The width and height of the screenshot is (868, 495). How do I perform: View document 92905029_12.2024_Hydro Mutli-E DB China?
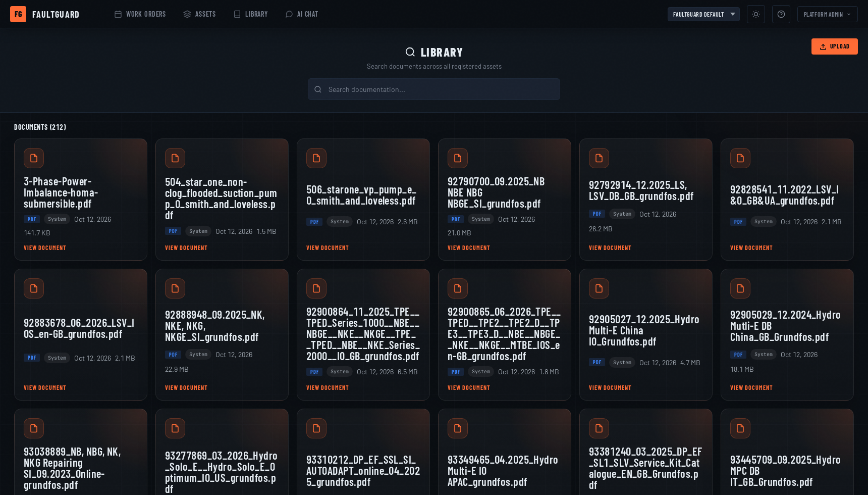pyautogui.click(x=751, y=388)
